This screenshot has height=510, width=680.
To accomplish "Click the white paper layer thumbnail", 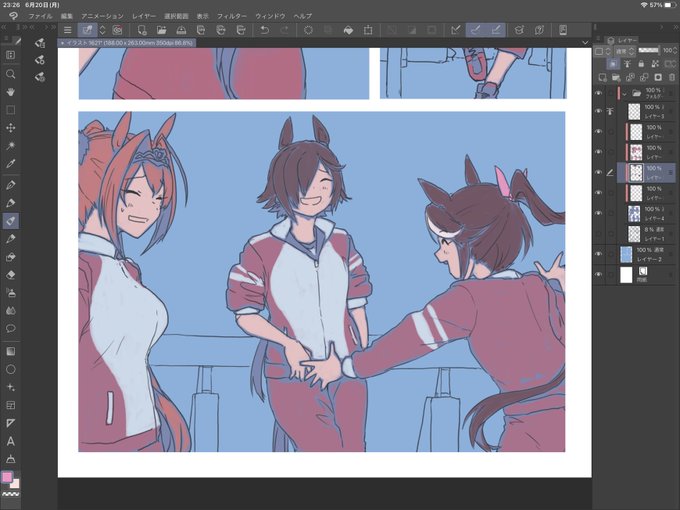I will (626, 275).
